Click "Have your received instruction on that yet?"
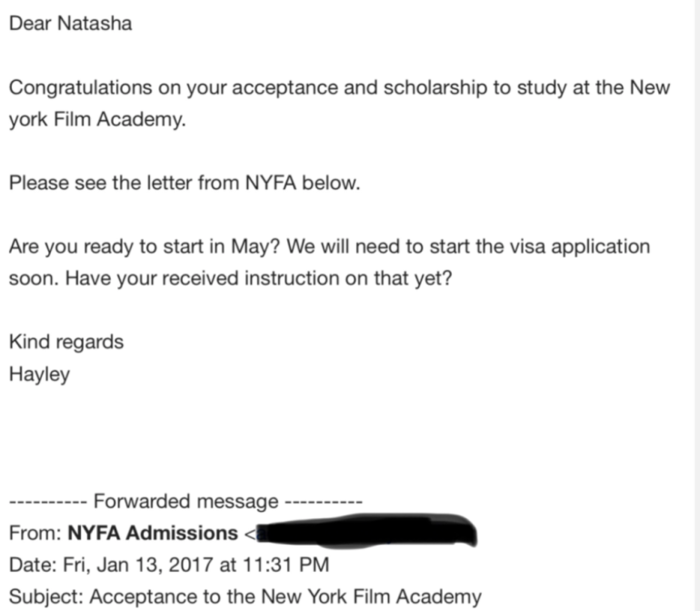The height and width of the screenshot is (611, 700). coord(259,279)
